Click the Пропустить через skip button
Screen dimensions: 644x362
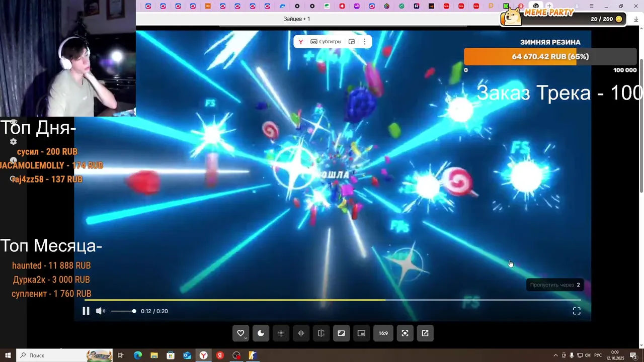(x=555, y=285)
